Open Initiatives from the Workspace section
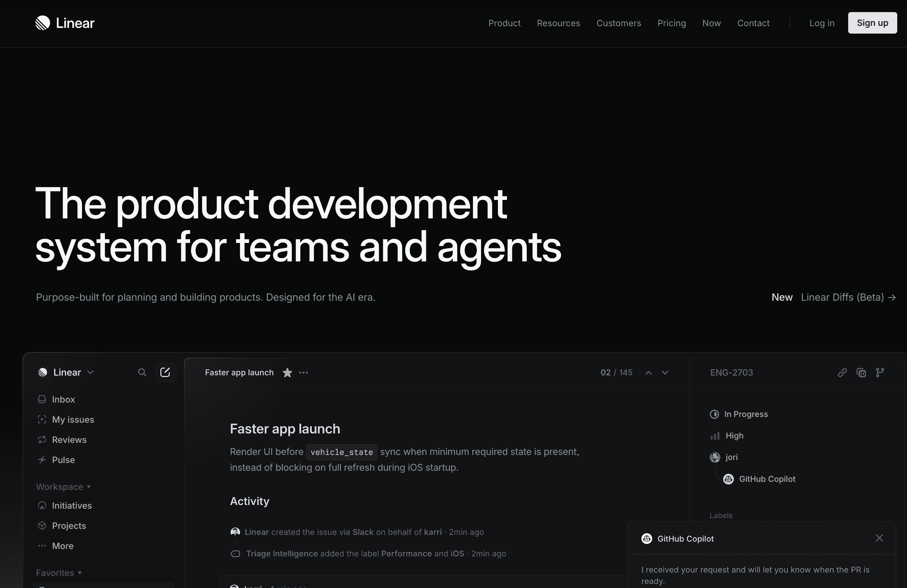 (72, 505)
